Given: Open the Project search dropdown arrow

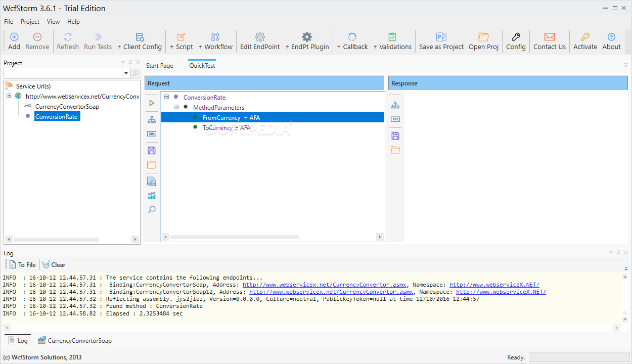Looking at the screenshot, I should (126, 74).
